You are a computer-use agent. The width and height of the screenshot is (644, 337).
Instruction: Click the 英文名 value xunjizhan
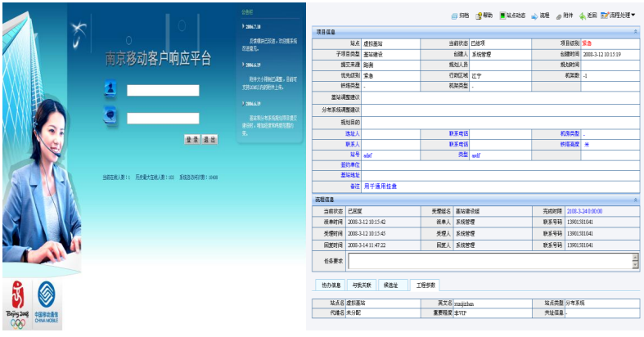coord(464,304)
